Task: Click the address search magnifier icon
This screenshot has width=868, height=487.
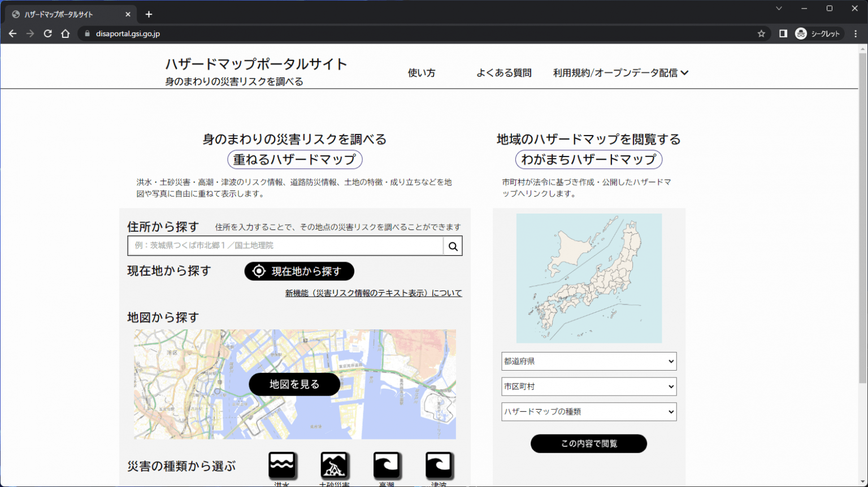Action: tap(453, 246)
